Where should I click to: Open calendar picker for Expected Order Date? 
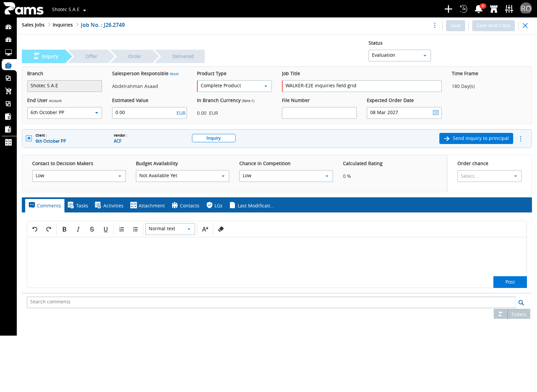pos(436,113)
